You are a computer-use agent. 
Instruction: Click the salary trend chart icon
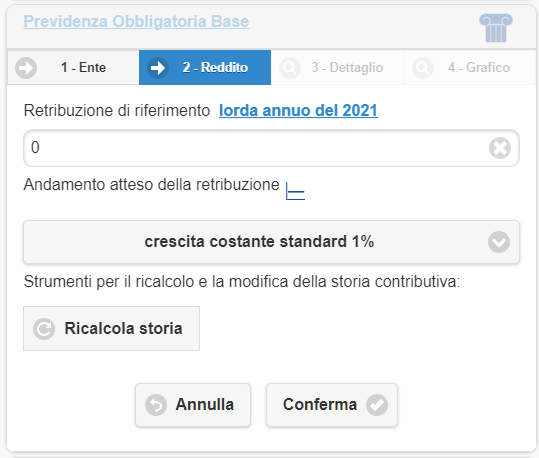pos(295,191)
